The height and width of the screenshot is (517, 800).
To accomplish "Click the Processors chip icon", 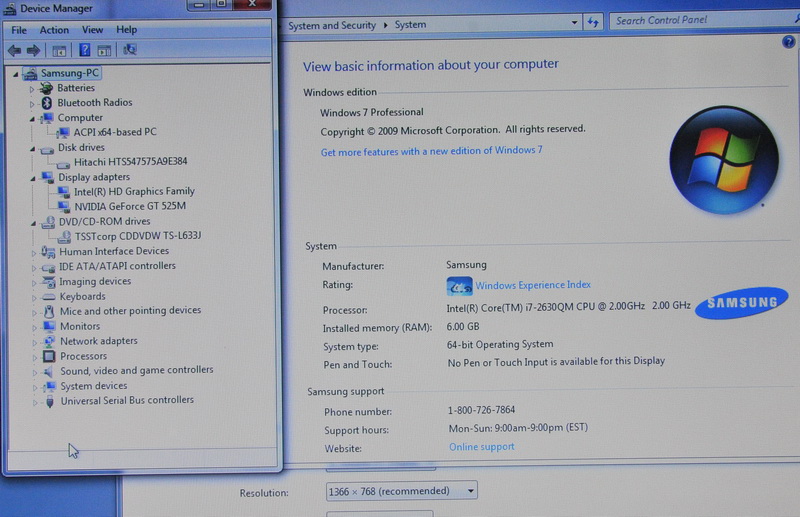I will click(49, 356).
